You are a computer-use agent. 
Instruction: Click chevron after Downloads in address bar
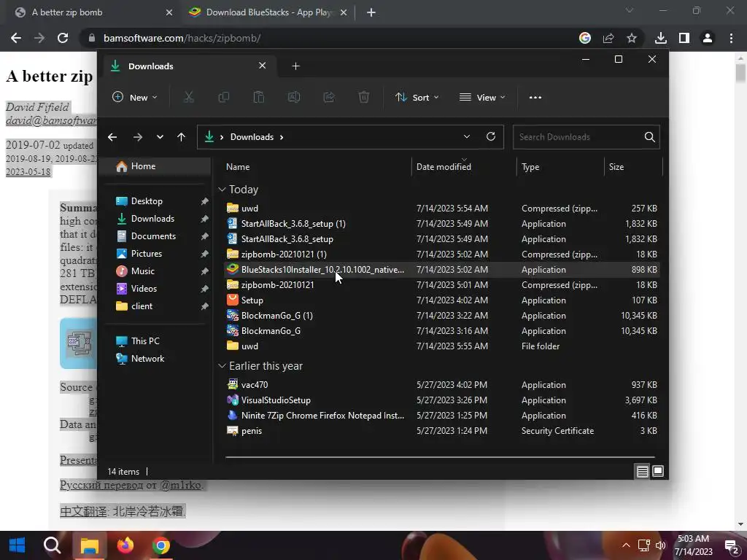tap(282, 137)
